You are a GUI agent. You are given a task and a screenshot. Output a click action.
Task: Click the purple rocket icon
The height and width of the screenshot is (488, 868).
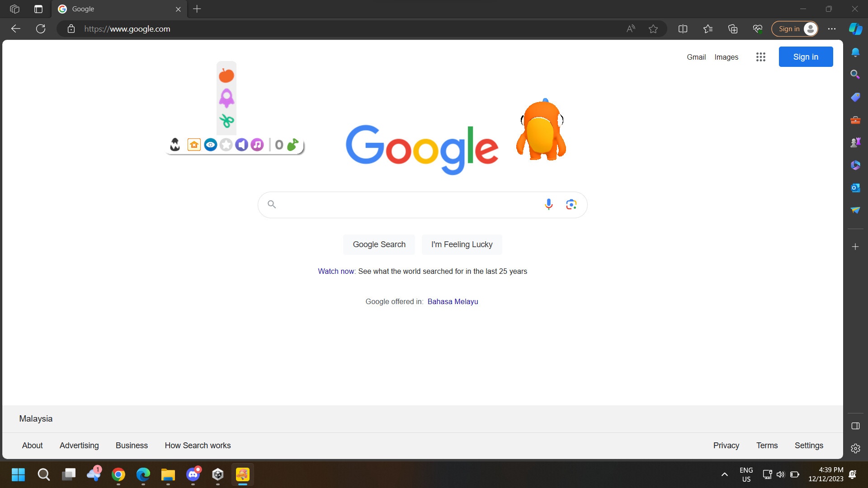[226, 98]
